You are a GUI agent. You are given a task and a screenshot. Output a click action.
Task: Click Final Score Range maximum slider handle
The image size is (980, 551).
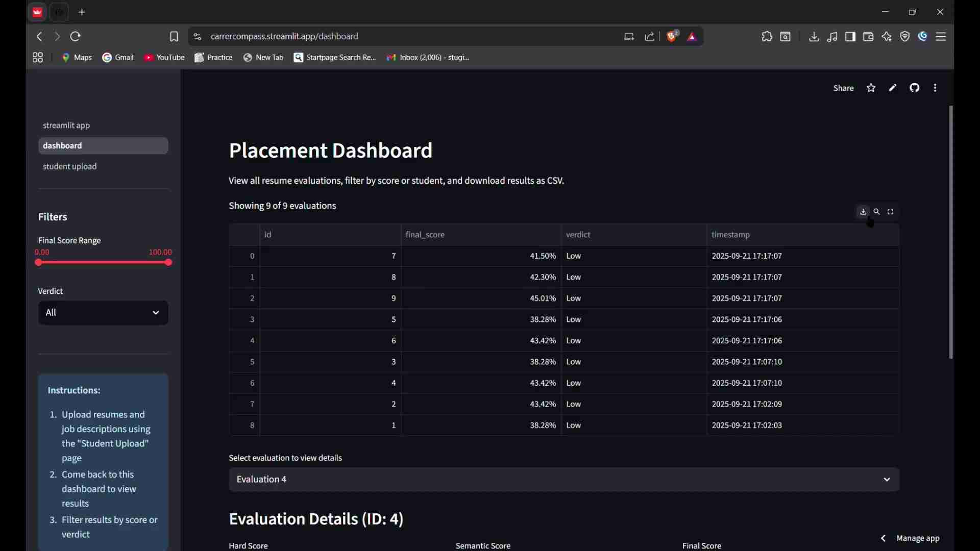[169, 263]
